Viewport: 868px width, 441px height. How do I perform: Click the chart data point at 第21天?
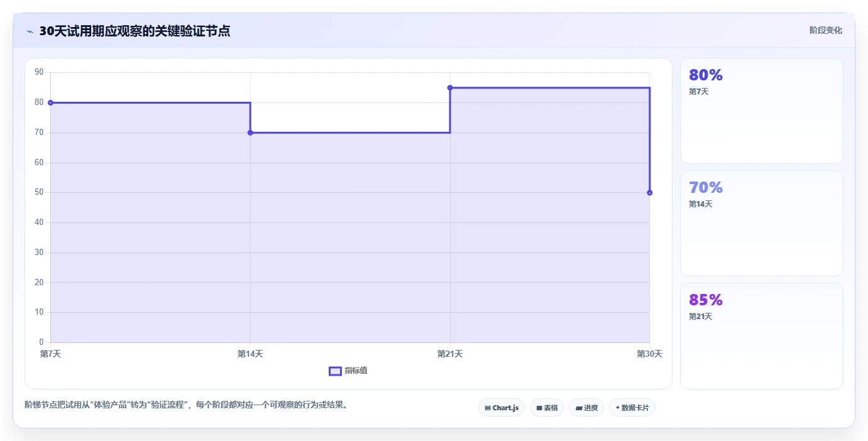click(x=450, y=87)
